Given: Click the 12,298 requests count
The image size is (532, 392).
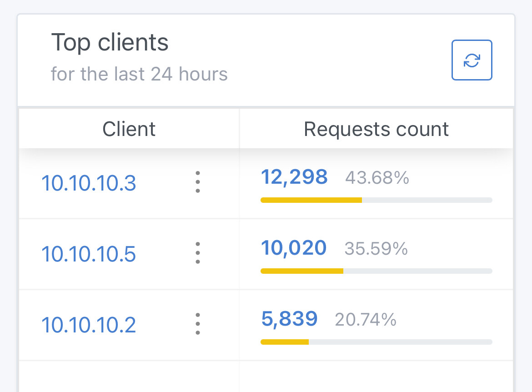Looking at the screenshot, I should click(294, 177).
